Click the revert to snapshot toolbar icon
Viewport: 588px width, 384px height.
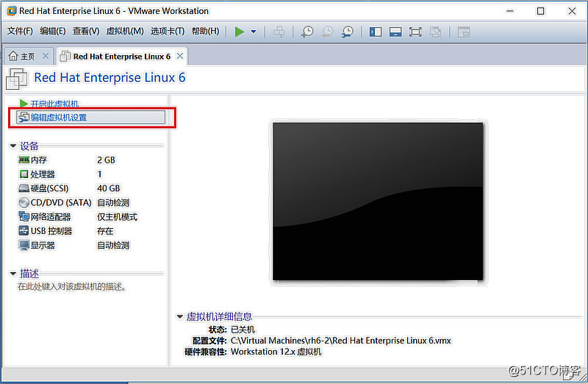328,32
